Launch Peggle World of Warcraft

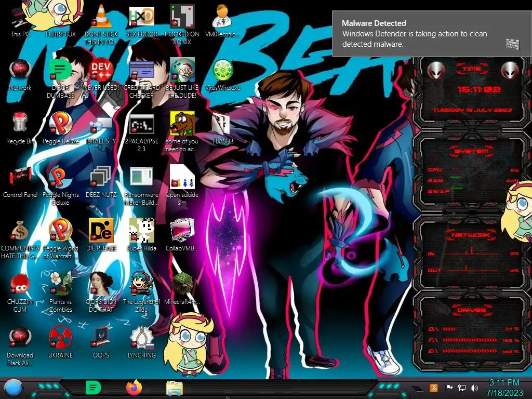pyautogui.click(x=60, y=240)
